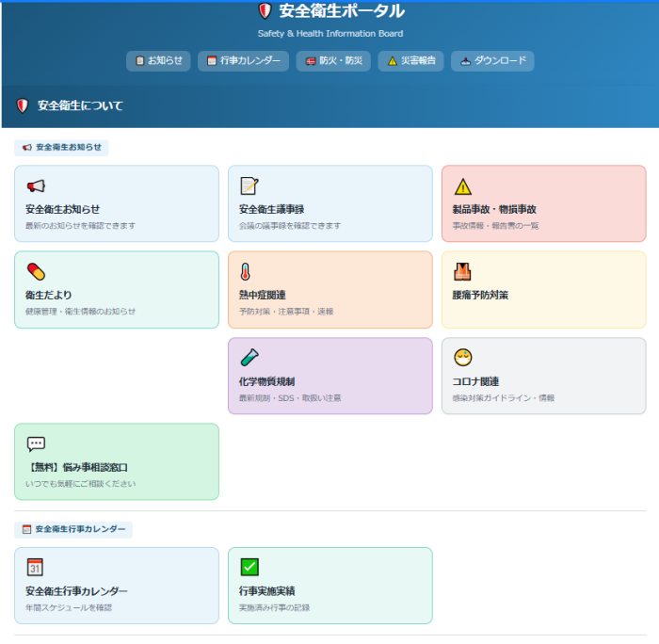
Task: Open the 安全衛生議事録 card title
Action: pyautogui.click(x=271, y=209)
